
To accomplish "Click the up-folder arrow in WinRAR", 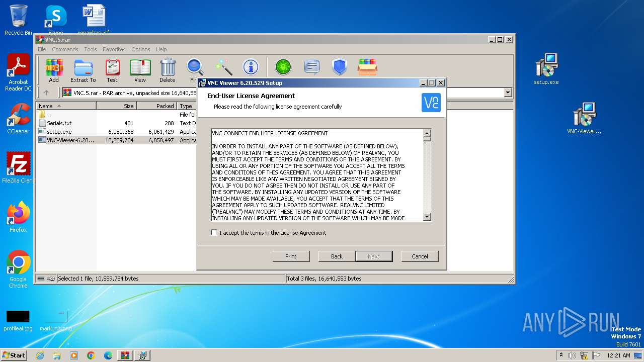I will [x=46, y=93].
